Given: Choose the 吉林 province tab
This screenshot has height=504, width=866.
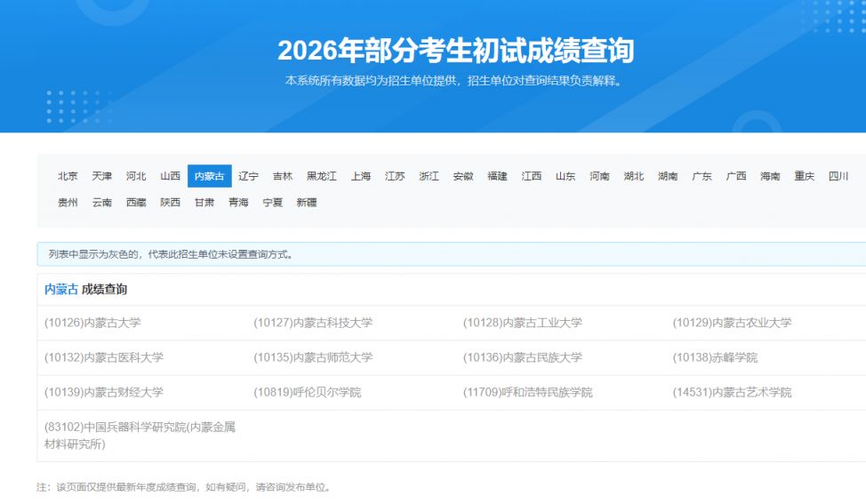Looking at the screenshot, I should tap(283, 176).
